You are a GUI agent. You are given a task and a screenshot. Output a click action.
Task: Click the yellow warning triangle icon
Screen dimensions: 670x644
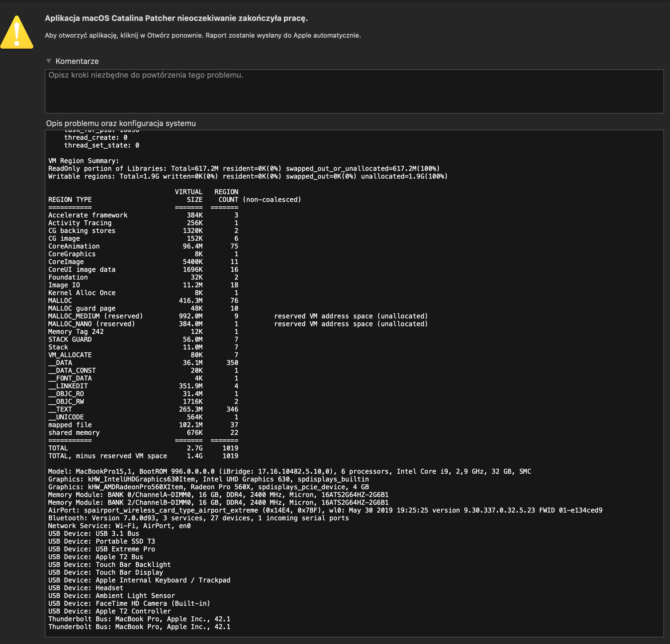click(17, 33)
